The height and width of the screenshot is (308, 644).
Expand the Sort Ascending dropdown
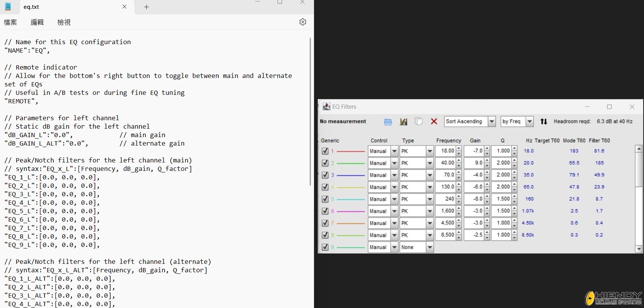tap(491, 121)
